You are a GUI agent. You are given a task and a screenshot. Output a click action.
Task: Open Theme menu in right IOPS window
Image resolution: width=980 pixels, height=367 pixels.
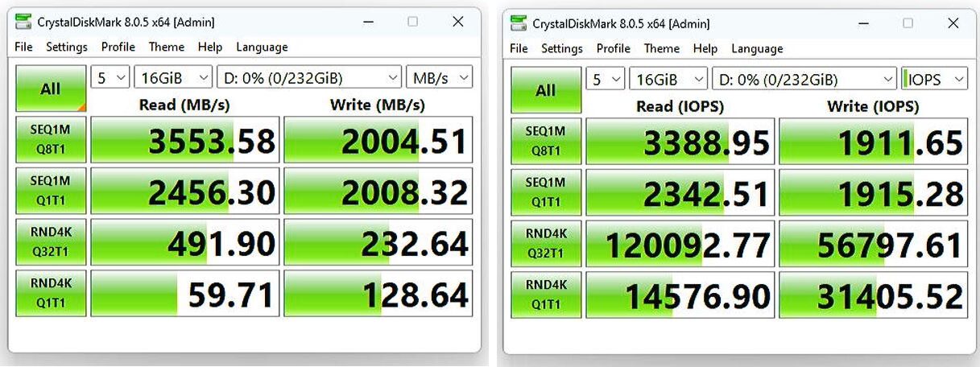point(661,48)
